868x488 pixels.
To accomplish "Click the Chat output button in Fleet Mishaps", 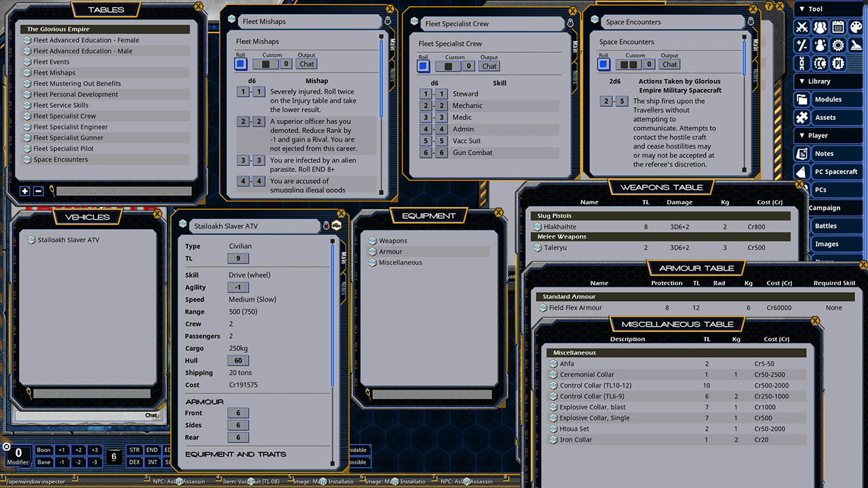I will (x=307, y=64).
